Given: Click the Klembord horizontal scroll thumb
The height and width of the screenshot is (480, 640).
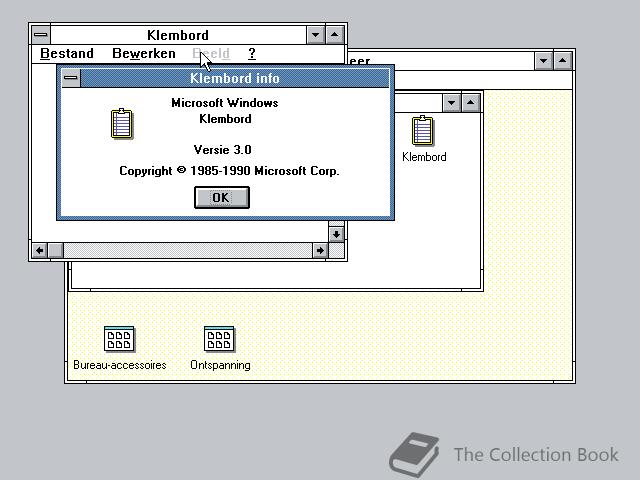Looking at the screenshot, I should (56, 250).
